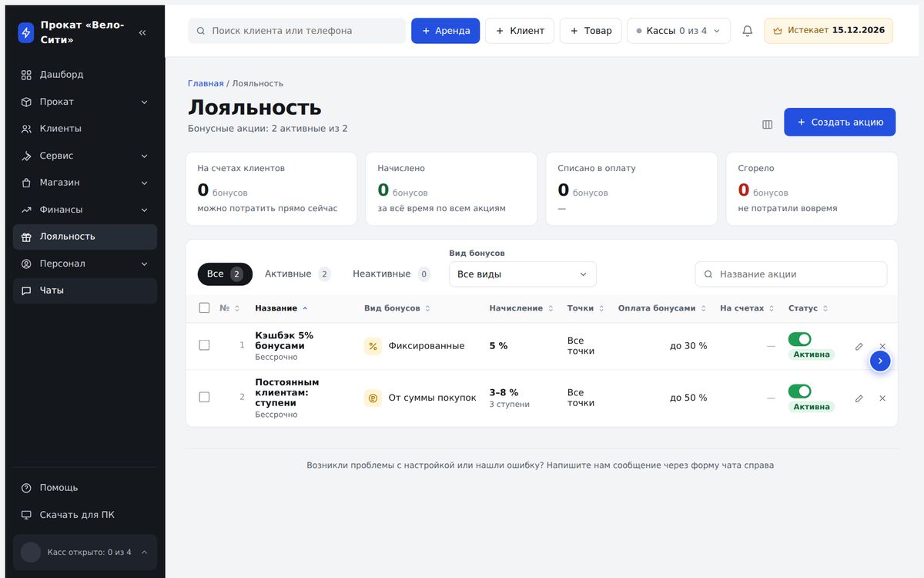924x578 pixels.
Task: Sort by Оплата бонусами column header
Action: 662,308
